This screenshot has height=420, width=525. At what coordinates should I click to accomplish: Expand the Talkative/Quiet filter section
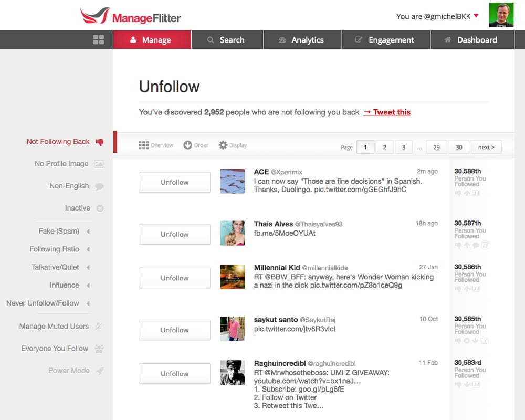(88, 268)
